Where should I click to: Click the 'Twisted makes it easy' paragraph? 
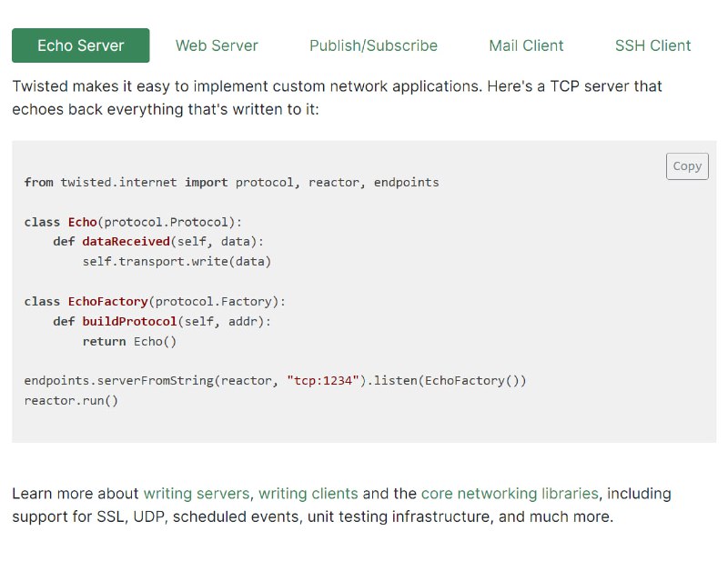pyautogui.click(x=337, y=97)
